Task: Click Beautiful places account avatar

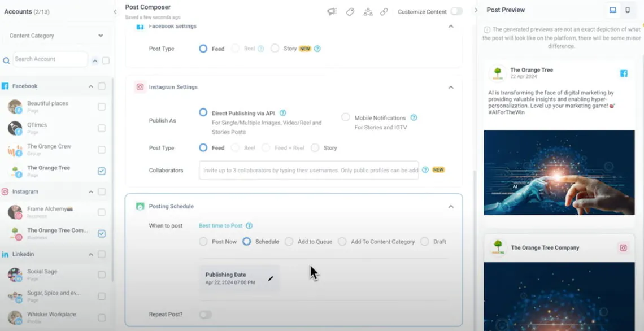Action: [15, 107]
